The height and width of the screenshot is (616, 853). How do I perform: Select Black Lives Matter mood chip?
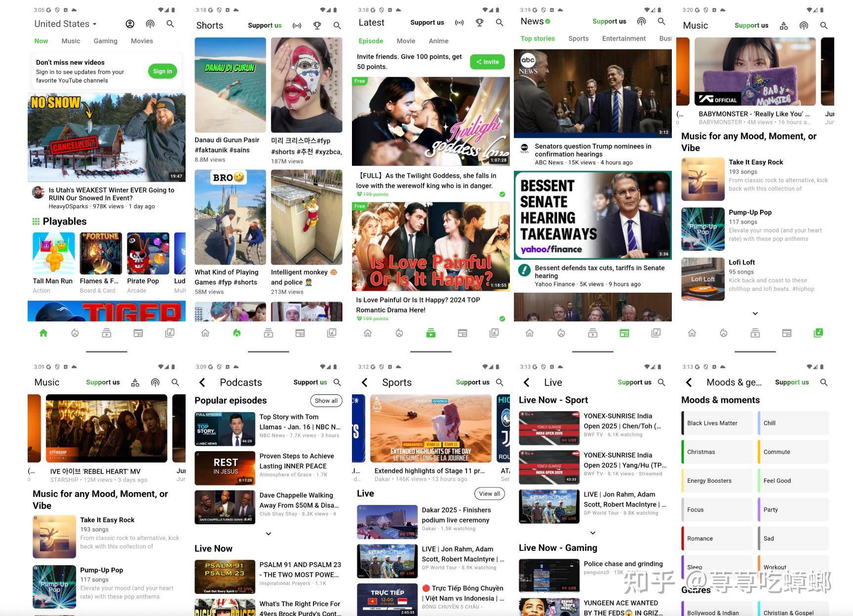(x=717, y=423)
